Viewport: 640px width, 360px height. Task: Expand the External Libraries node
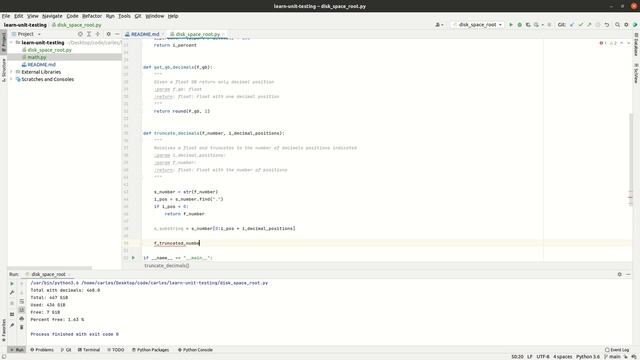tap(11, 72)
